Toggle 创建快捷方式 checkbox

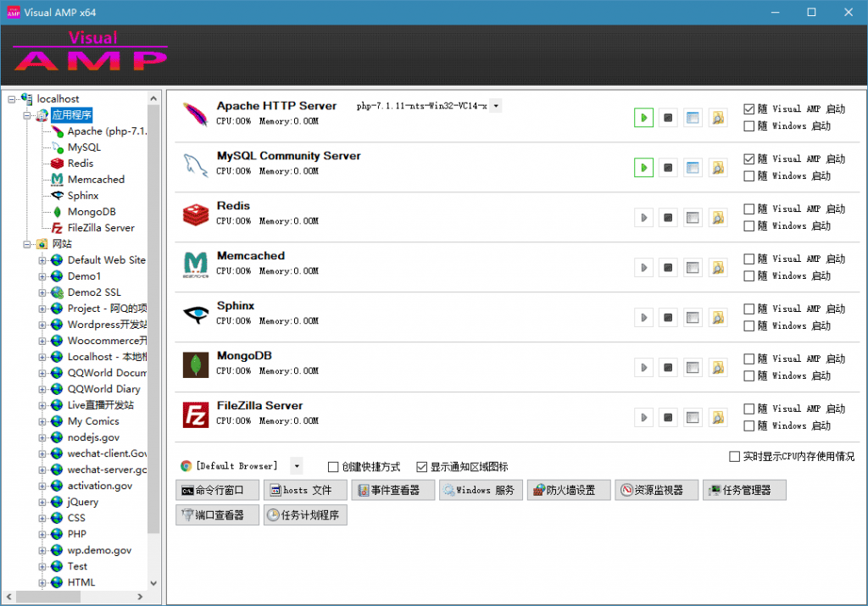(x=333, y=466)
